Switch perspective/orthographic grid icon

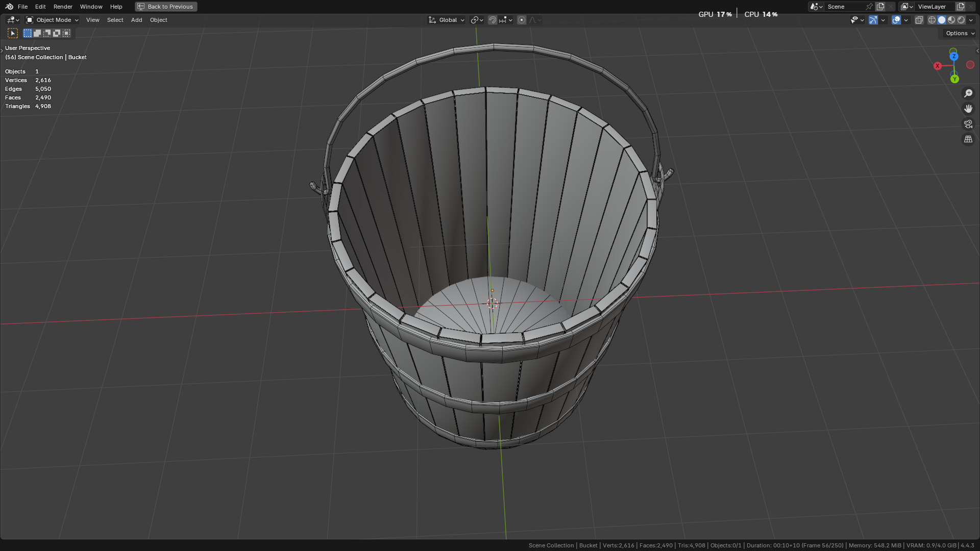coord(968,139)
